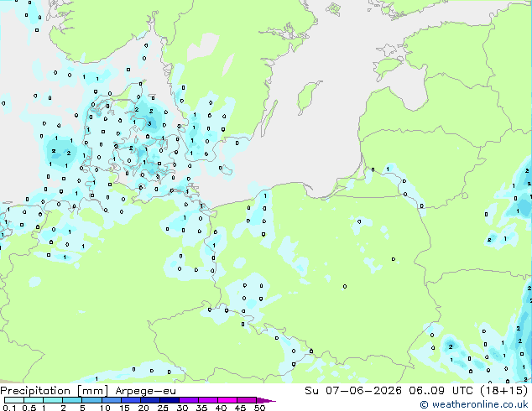Screen dimensions: 532x411
Task: Click the 'Su 07-06-2026' date text
Action: [353, 391]
